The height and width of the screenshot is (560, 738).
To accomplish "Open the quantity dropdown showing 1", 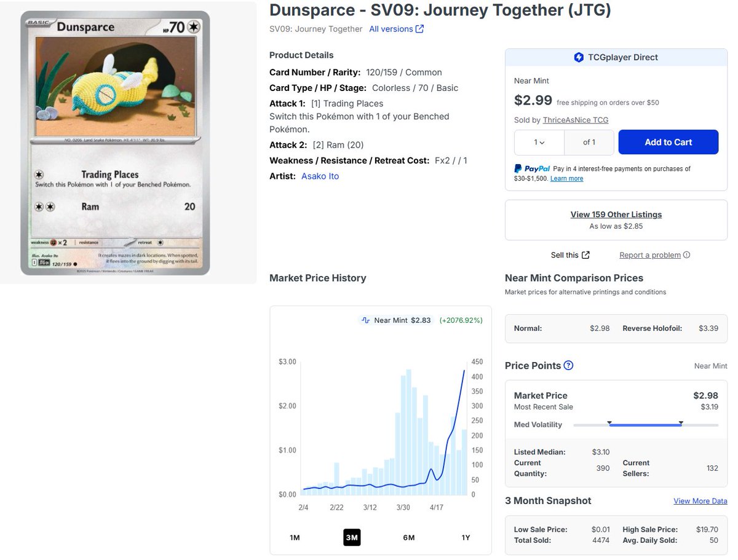I will (539, 142).
